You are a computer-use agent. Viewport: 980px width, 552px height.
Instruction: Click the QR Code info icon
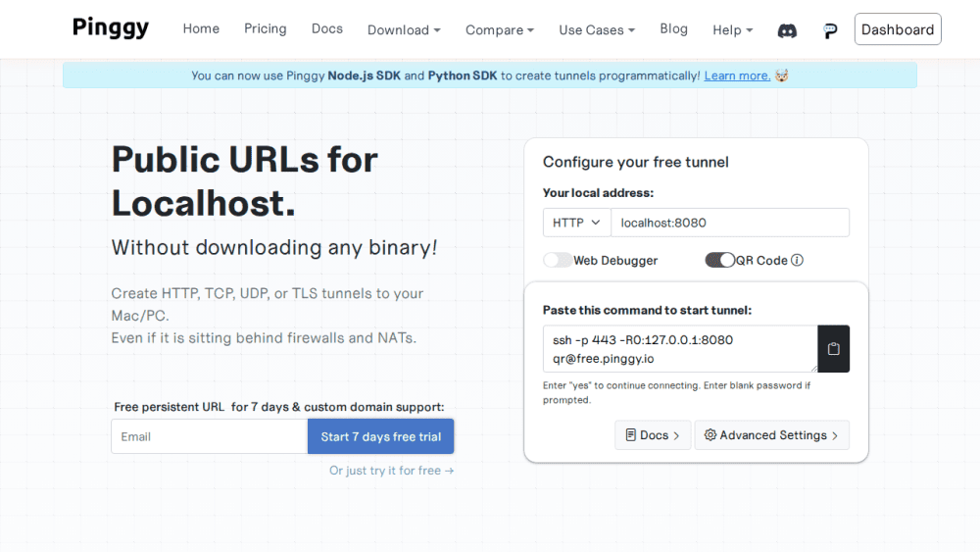pos(797,260)
